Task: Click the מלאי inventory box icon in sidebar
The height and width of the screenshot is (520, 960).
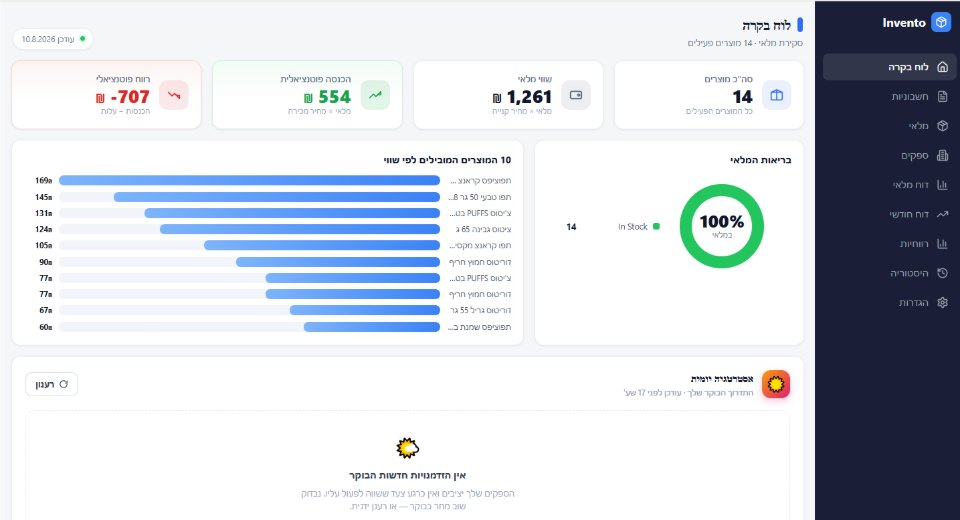Action: point(942,126)
